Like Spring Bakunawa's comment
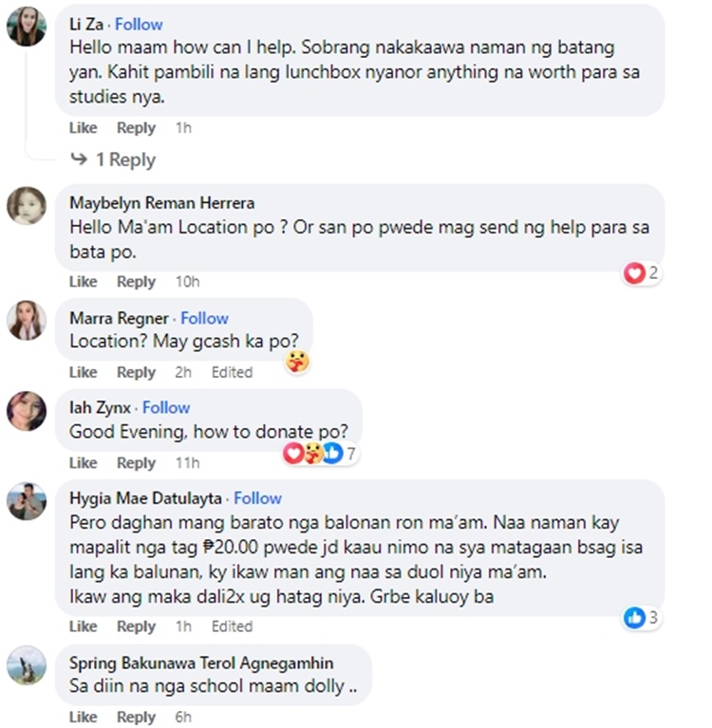Screen dimensions: 712x728 click(x=84, y=717)
